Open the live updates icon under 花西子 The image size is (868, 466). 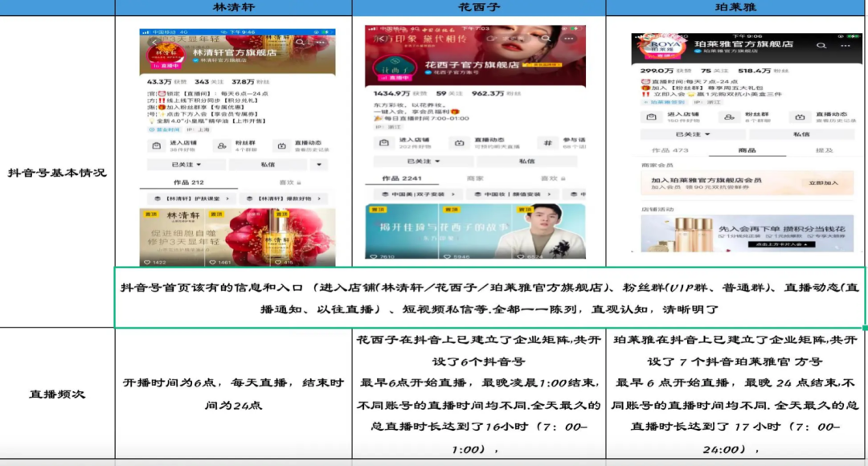[459, 143]
